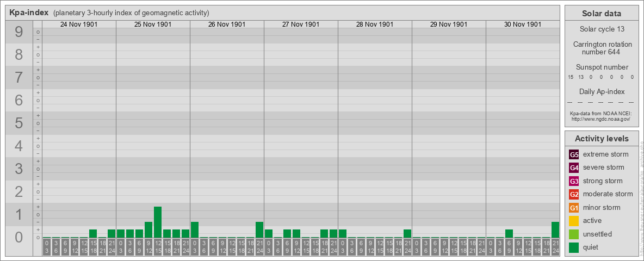Click the 26 Nov 0-3 bar
Viewport: 644px width, 261px height.
pyautogui.click(x=195, y=230)
